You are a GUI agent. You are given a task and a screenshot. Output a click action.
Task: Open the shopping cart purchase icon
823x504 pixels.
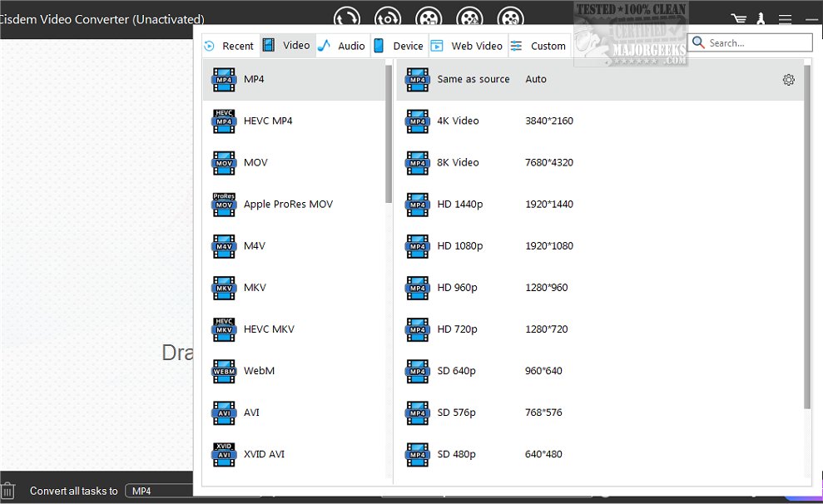tap(739, 19)
